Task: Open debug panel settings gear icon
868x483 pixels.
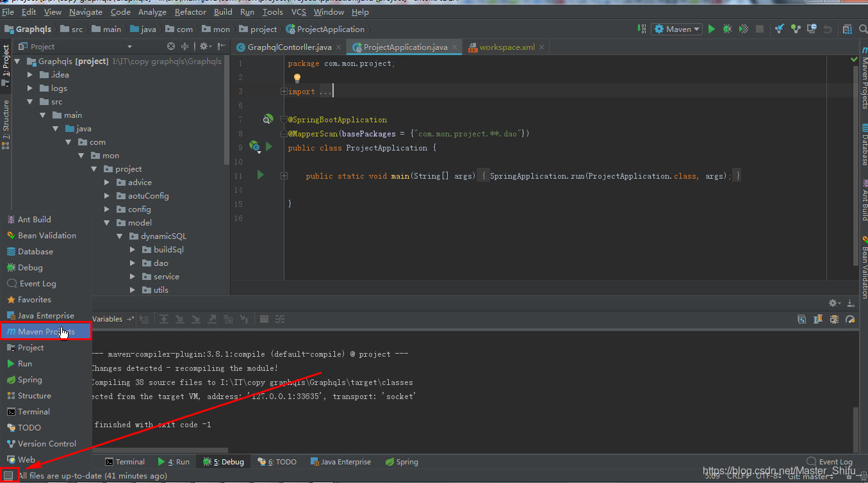Action: coord(834,303)
